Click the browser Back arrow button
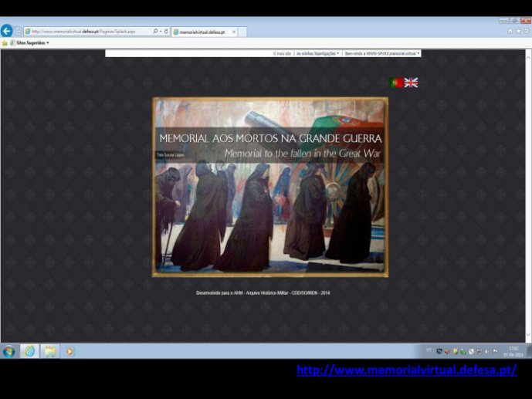 pyautogui.click(x=6, y=31)
